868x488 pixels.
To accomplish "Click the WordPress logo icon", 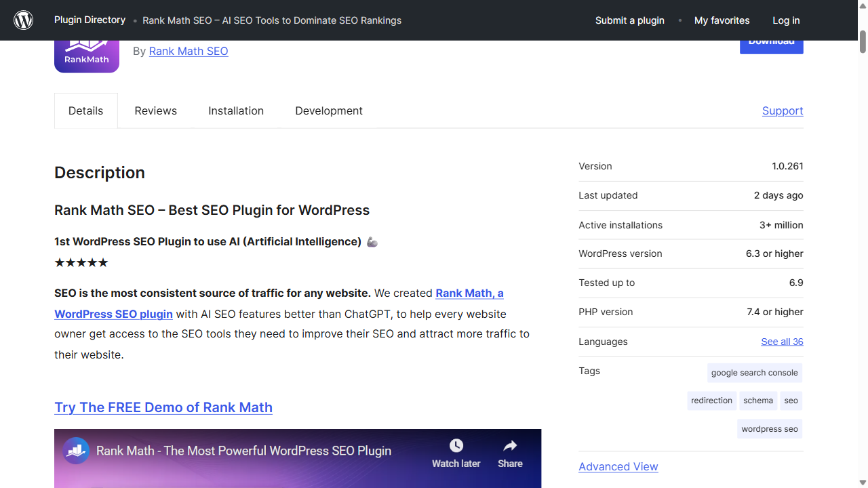I will [x=23, y=20].
